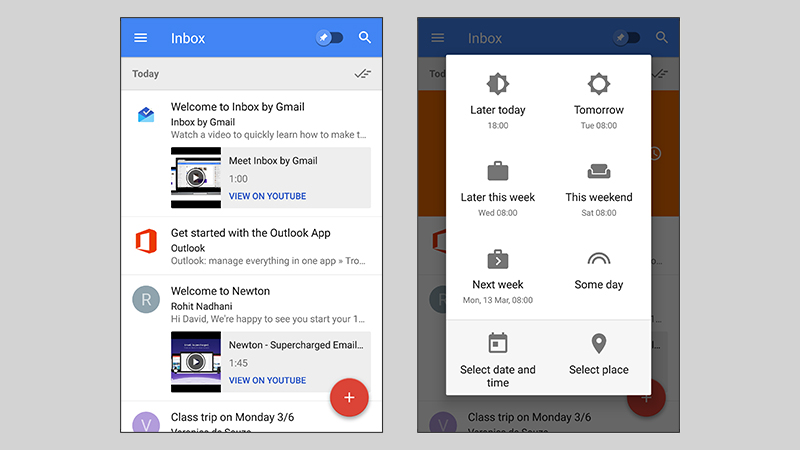Click the Meet Inbox by Gmail video title
This screenshot has width=800, height=450.
tap(273, 161)
